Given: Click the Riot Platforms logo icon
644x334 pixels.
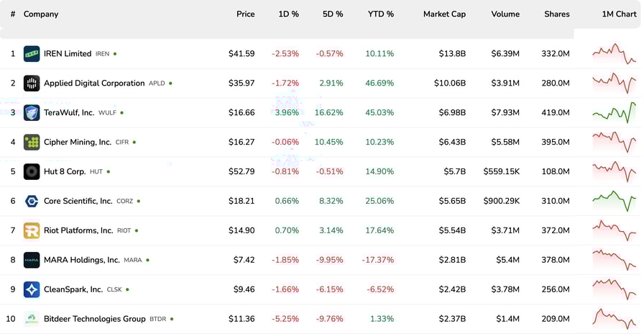Looking at the screenshot, I should click(32, 231).
